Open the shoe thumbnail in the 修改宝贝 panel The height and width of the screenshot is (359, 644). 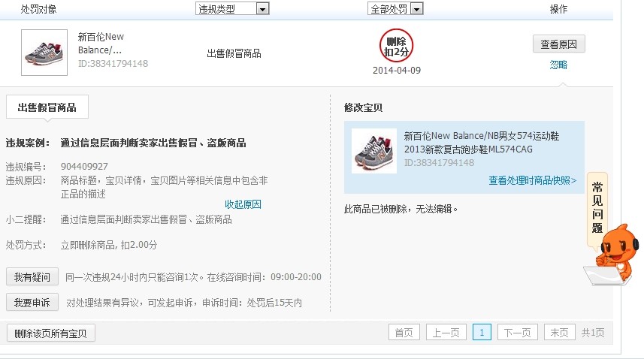(374, 150)
